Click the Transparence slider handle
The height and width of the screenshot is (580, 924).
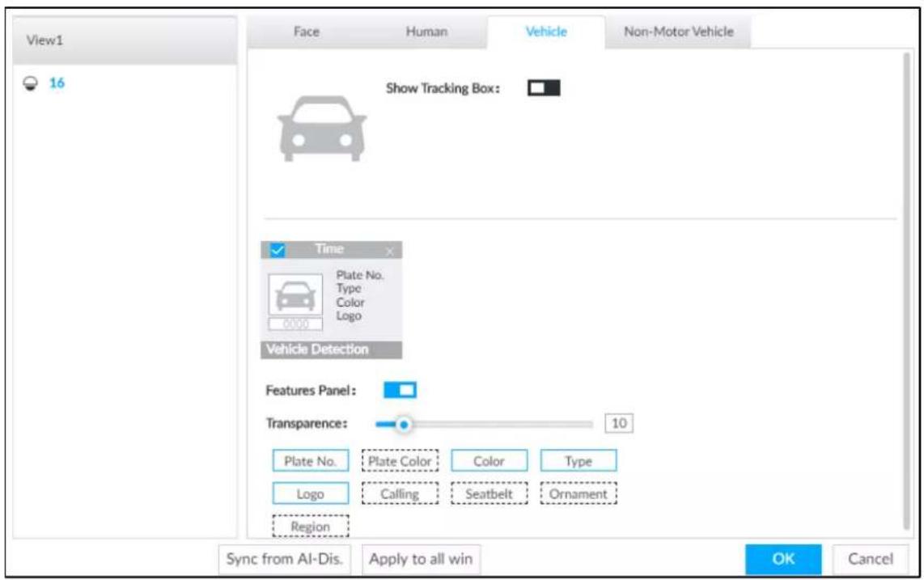tap(404, 425)
